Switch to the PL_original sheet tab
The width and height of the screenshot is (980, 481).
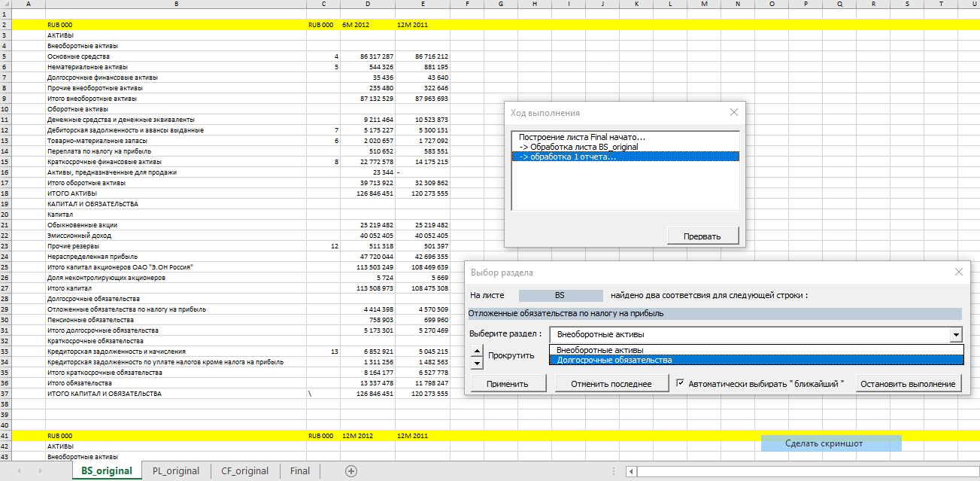176,471
